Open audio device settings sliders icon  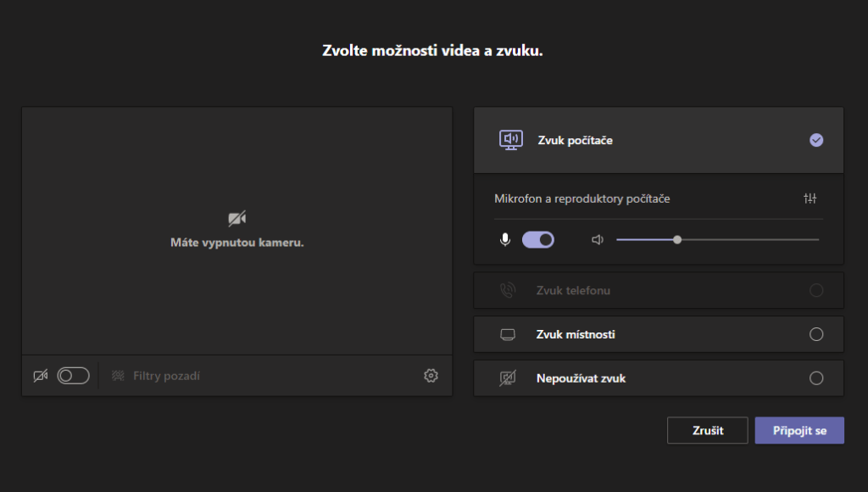tap(810, 198)
